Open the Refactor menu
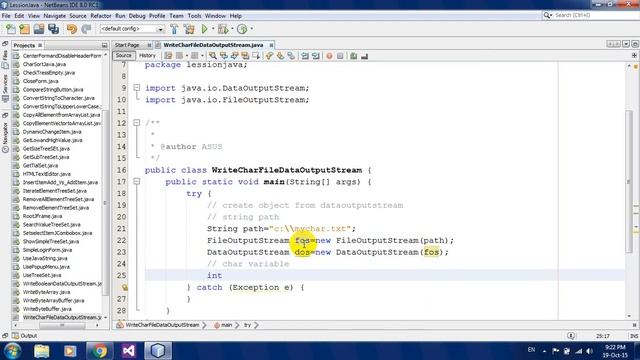Viewport: 640px width, 360px height. pos(101,16)
